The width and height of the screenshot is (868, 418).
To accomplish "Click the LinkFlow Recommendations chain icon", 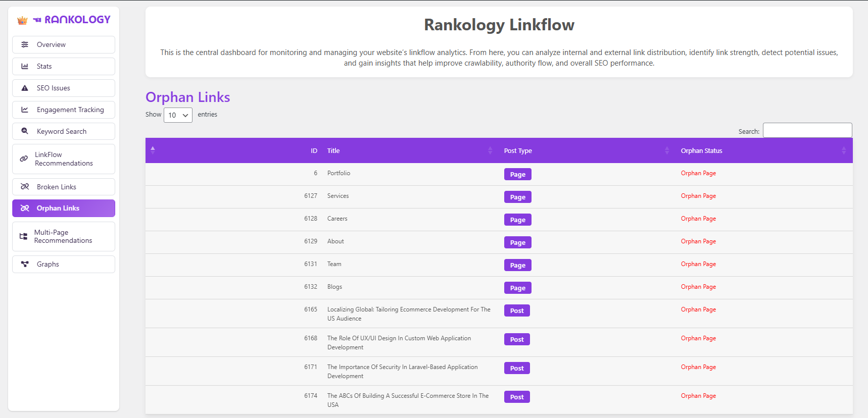I will pyautogui.click(x=24, y=159).
